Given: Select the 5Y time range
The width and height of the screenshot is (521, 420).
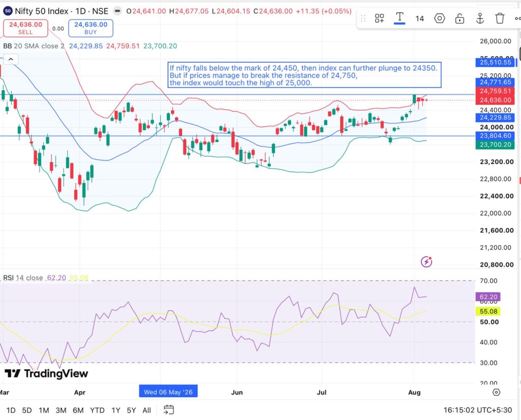Looking at the screenshot, I should coord(131,410).
